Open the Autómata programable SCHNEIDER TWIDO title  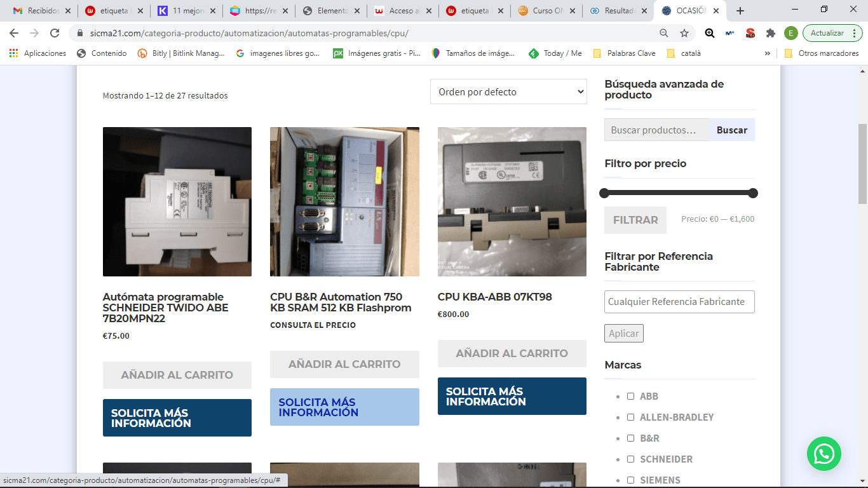click(x=165, y=308)
